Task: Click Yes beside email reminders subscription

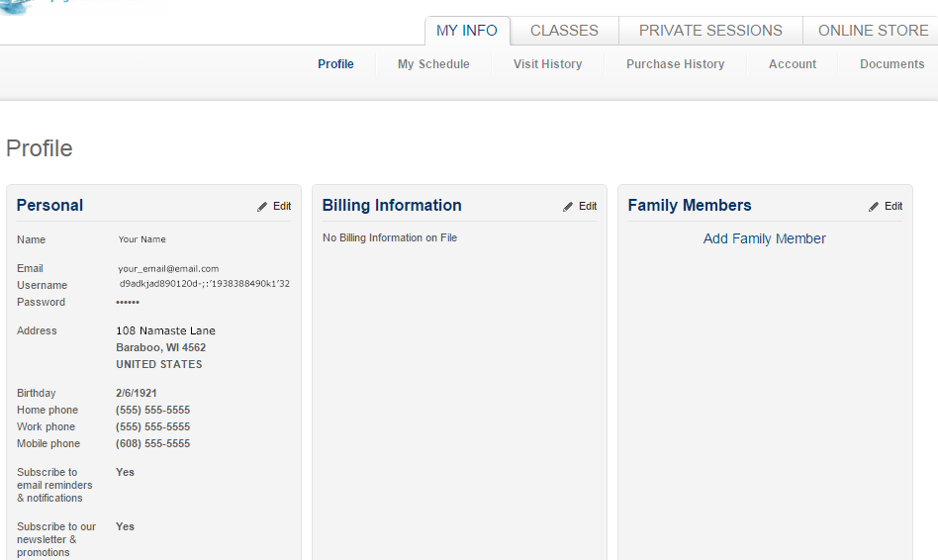Action: click(125, 472)
